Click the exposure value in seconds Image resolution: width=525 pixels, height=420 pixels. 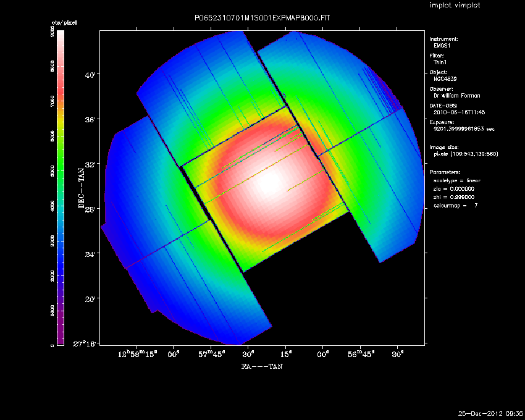pos(464,129)
